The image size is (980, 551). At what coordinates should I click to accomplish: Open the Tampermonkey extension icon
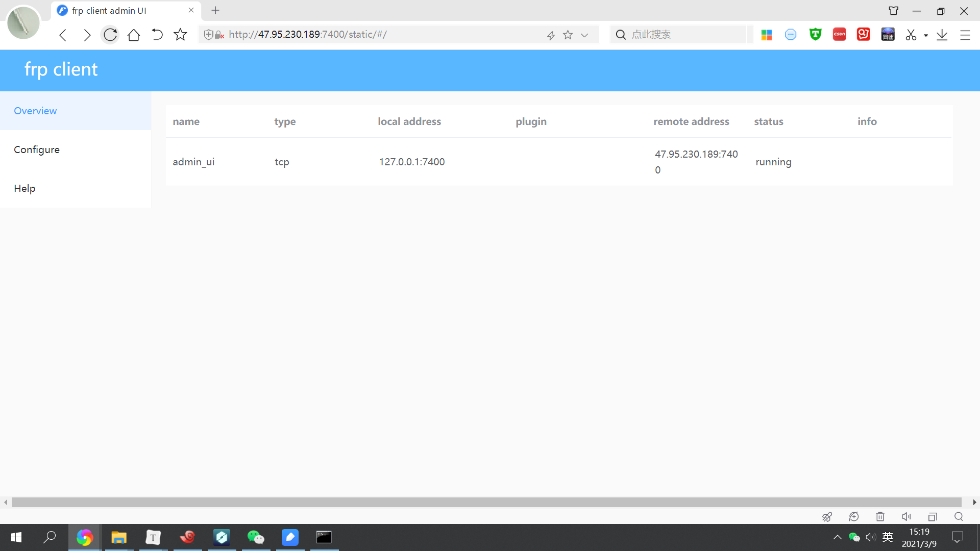[x=815, y=34]
